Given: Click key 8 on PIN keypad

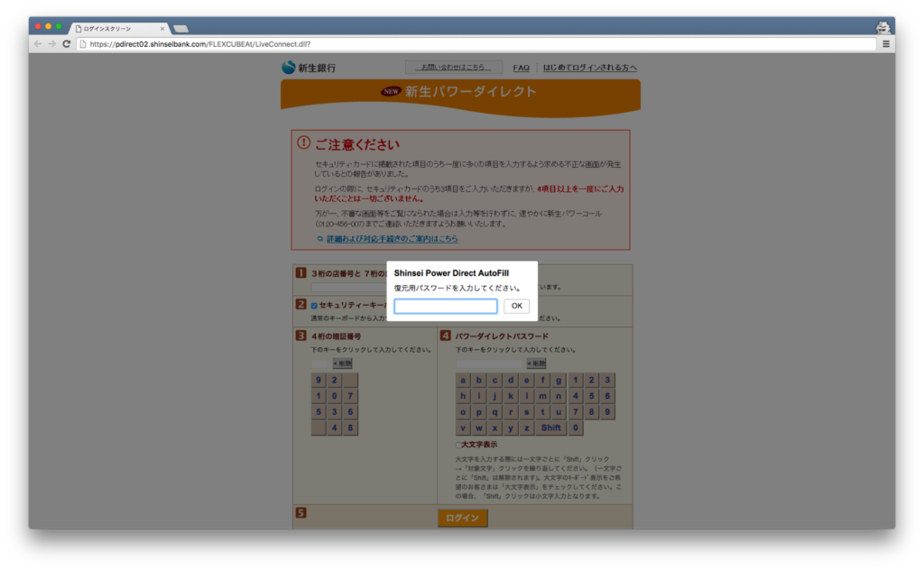Looking at the screenshot, I should 350,428.
